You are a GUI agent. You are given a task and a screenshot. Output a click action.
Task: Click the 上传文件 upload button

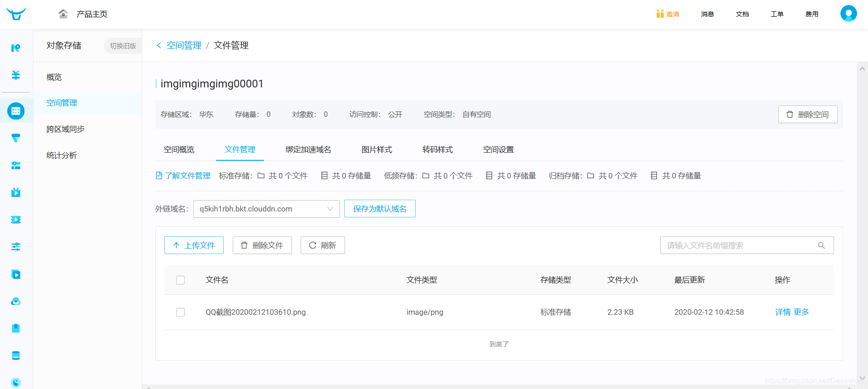pyautogui.click(x=194, y=245)
